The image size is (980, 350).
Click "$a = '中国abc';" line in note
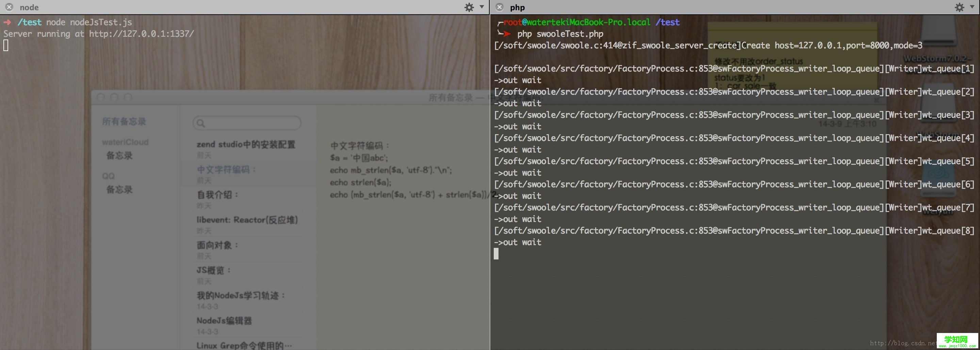359,158
